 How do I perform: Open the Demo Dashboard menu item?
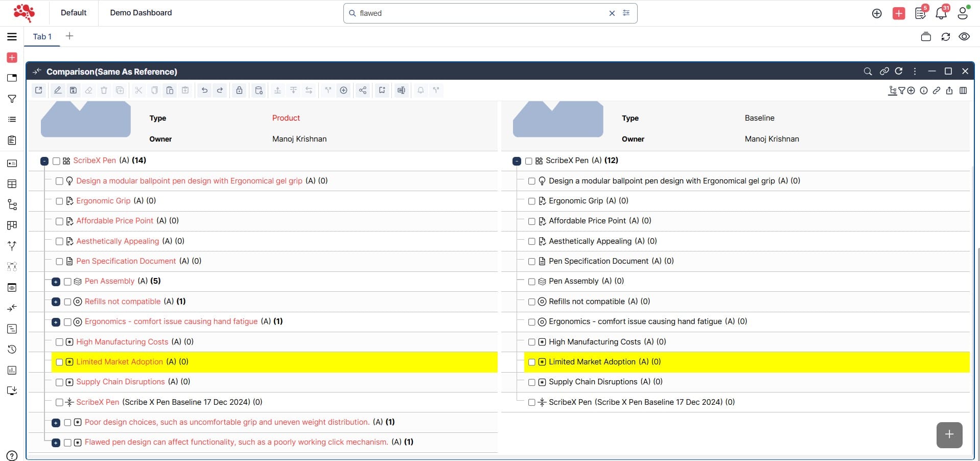[x=141, y=13]
